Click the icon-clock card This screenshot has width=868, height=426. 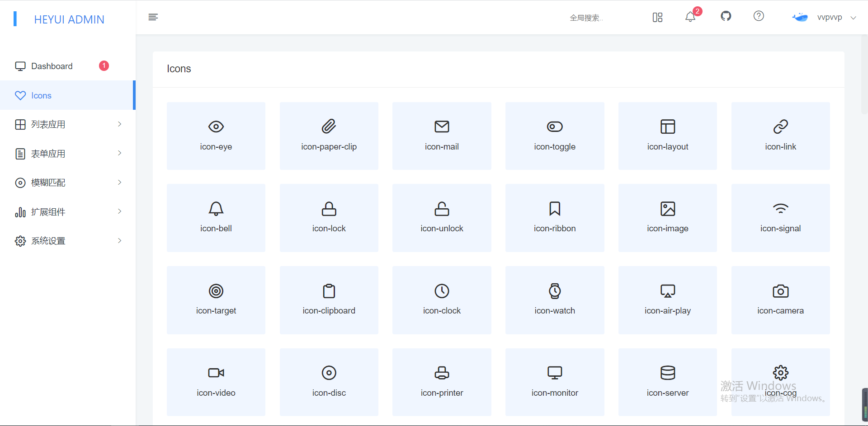pos(442,300)
